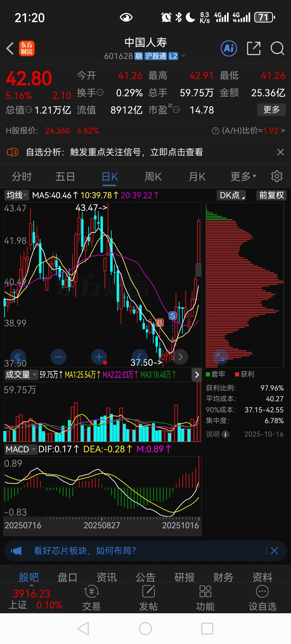Expand the 更多 chart period dropdown
This screenshot has height=644, width=291.
coord(243,177)
